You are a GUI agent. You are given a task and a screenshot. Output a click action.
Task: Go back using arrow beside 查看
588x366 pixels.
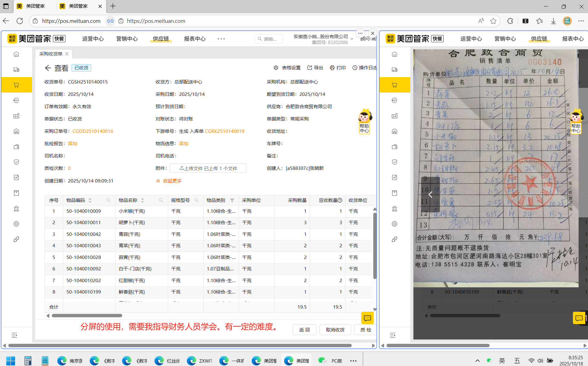coord(48,68)
